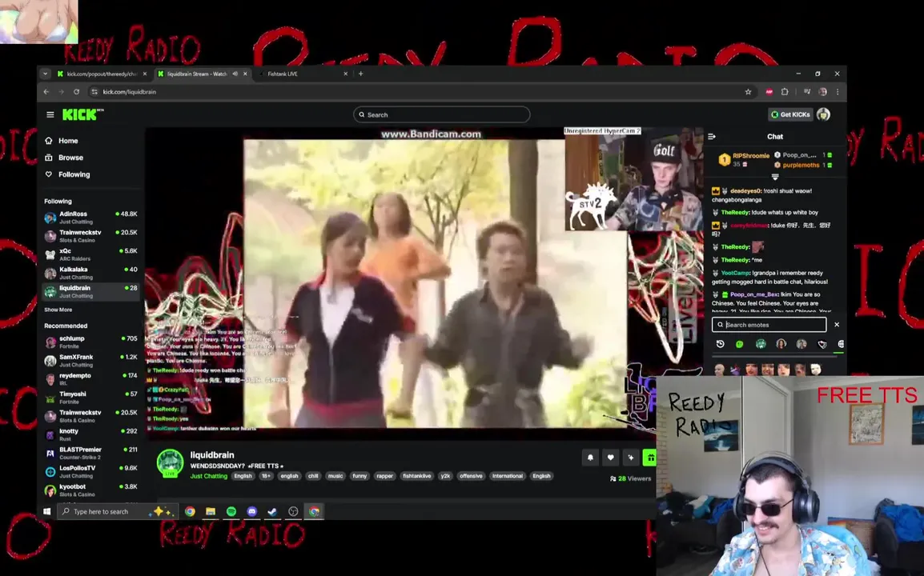
Task: Open knotty recommended channel
Action: click(91, 434)
